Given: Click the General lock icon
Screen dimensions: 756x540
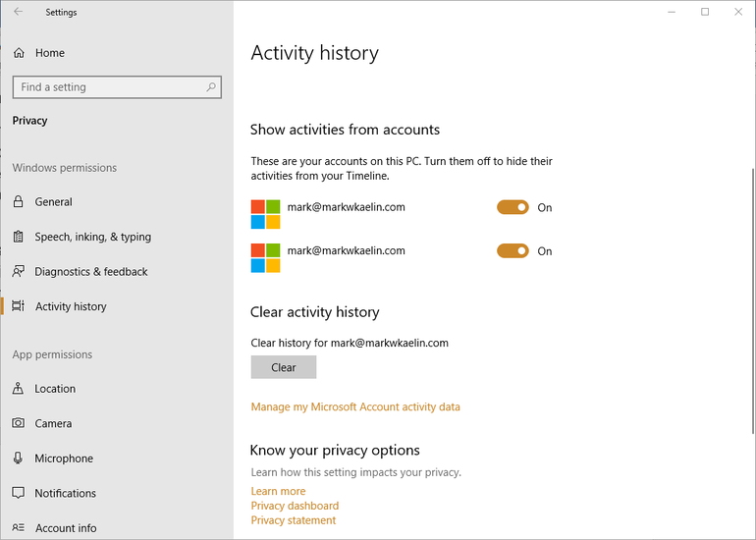Looking at the screenshot, I should click(x=19, y=201).
